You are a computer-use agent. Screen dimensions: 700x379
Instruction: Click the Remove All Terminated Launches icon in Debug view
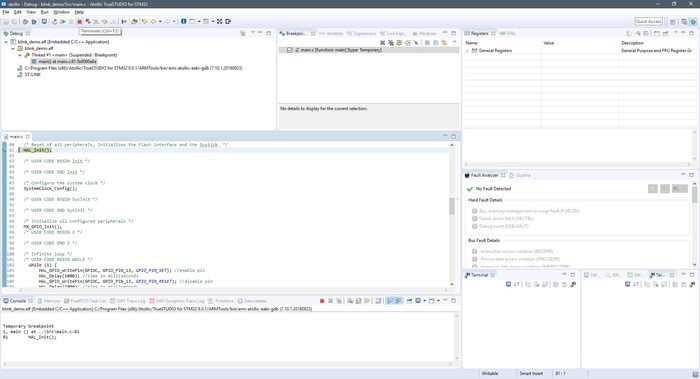[243, 33]
